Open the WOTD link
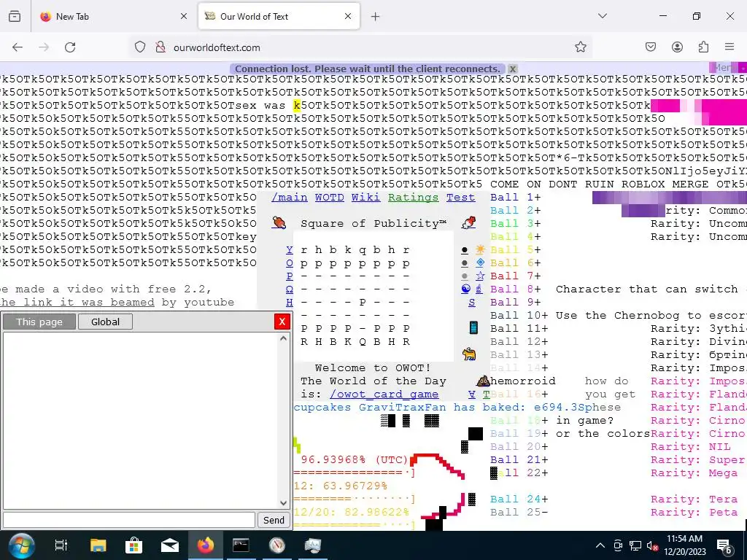Viewport: 747px width, 560px height. pos(329,197)
